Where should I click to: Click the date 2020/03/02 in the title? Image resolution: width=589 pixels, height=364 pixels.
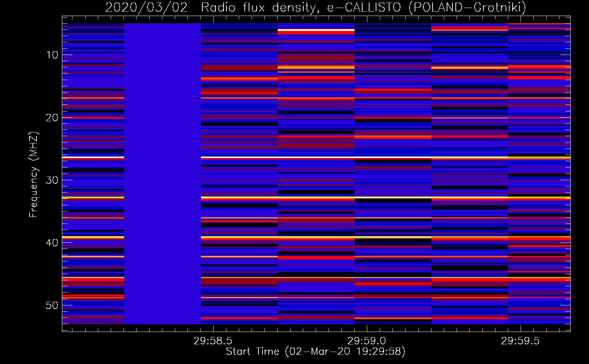pos(146,7)
